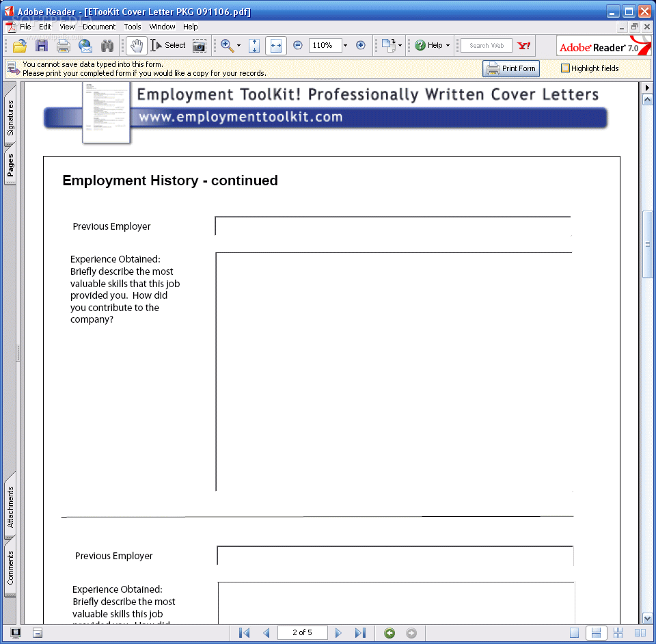Click the full screen monitor icon in status bar
The width and height of the screenshot is (656, 644).
coord(16,633)
